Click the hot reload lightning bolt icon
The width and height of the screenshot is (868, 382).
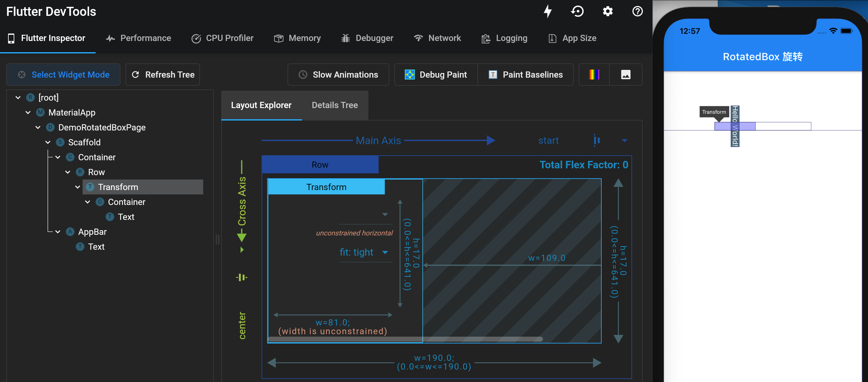click(x=548, y=11)
